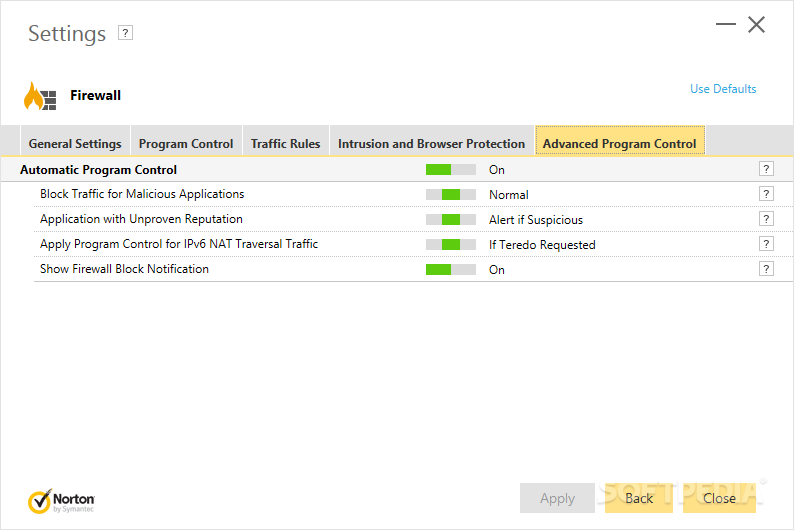Select the Traffic Rules tab

click(286, 144)
